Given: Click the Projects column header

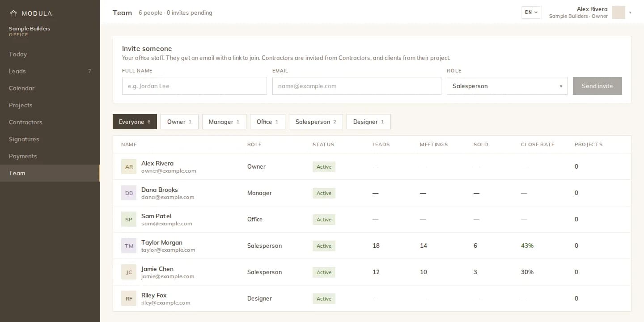Looking at the screenshot, I should (x=589, y=144).
